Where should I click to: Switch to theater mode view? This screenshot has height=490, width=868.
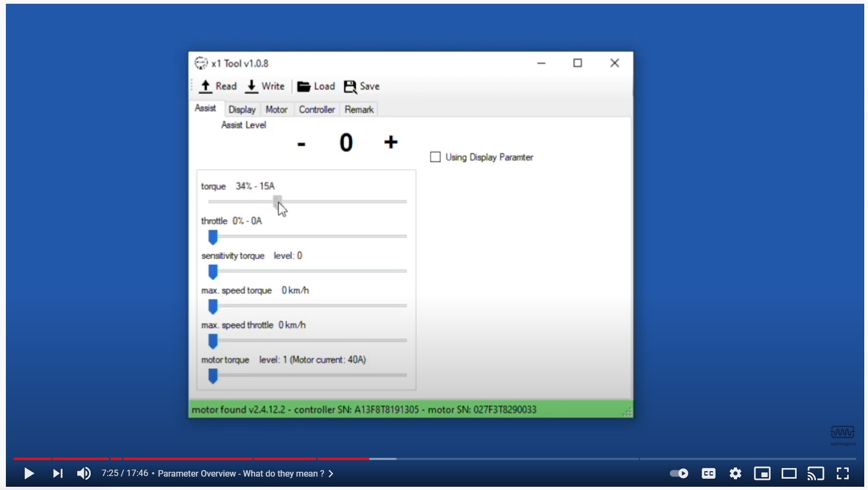click(789, 473)
